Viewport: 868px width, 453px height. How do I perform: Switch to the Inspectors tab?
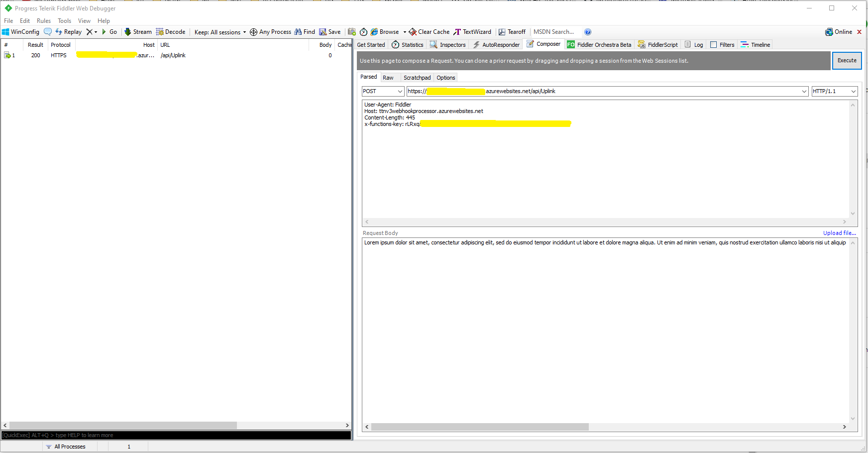448,45
